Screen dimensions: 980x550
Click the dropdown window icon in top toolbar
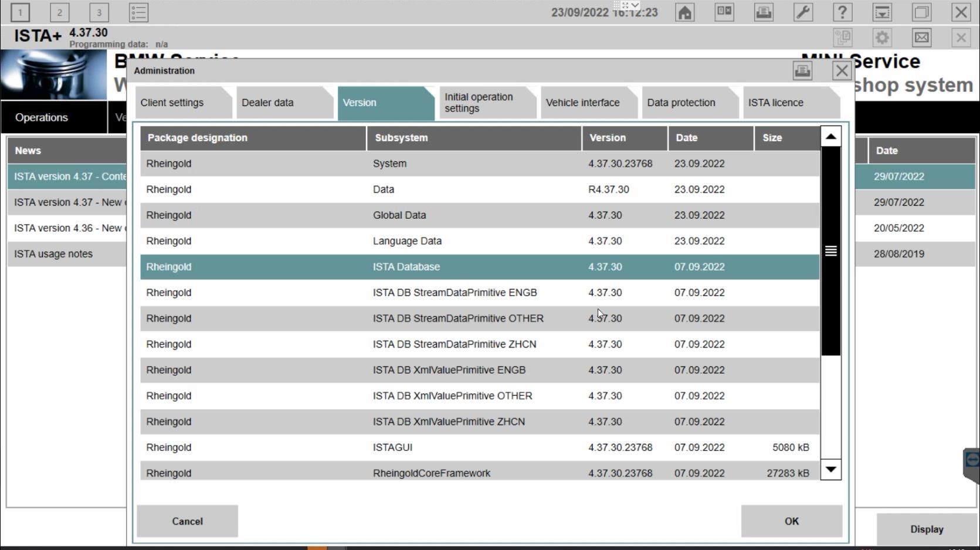pyautogui.click(x=882, y=12)
